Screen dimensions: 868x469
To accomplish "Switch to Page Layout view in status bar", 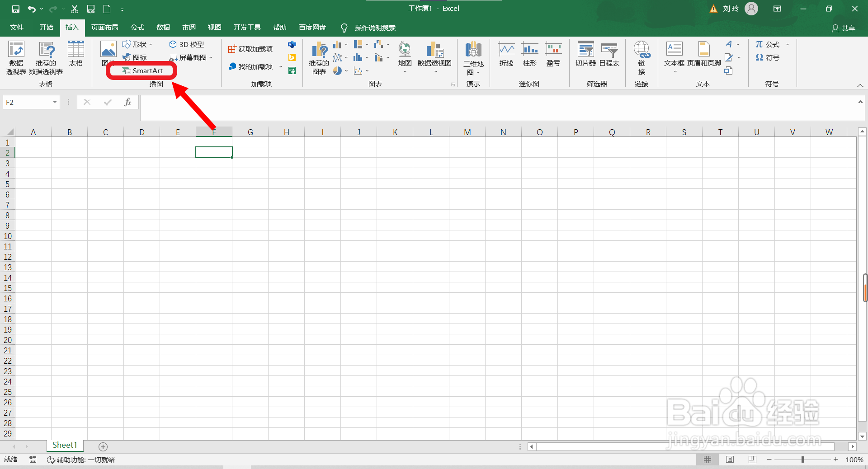I will pyautogui.click(x=730, y=460).
